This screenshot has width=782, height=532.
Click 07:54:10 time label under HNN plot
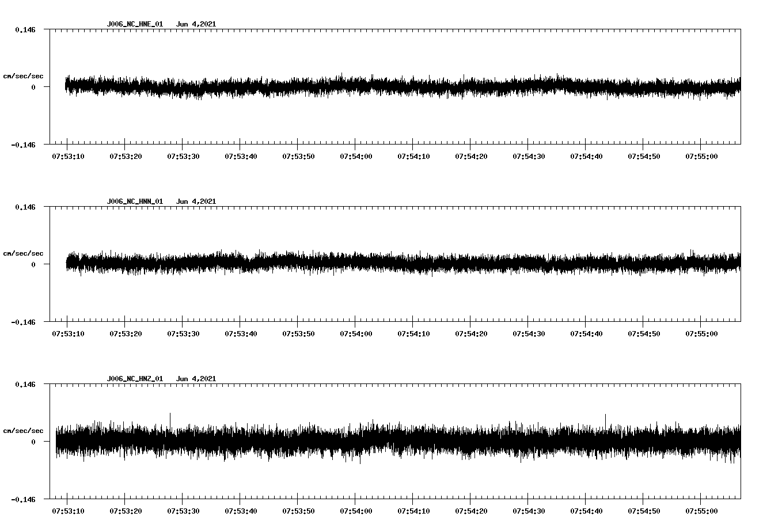(413, 333)
